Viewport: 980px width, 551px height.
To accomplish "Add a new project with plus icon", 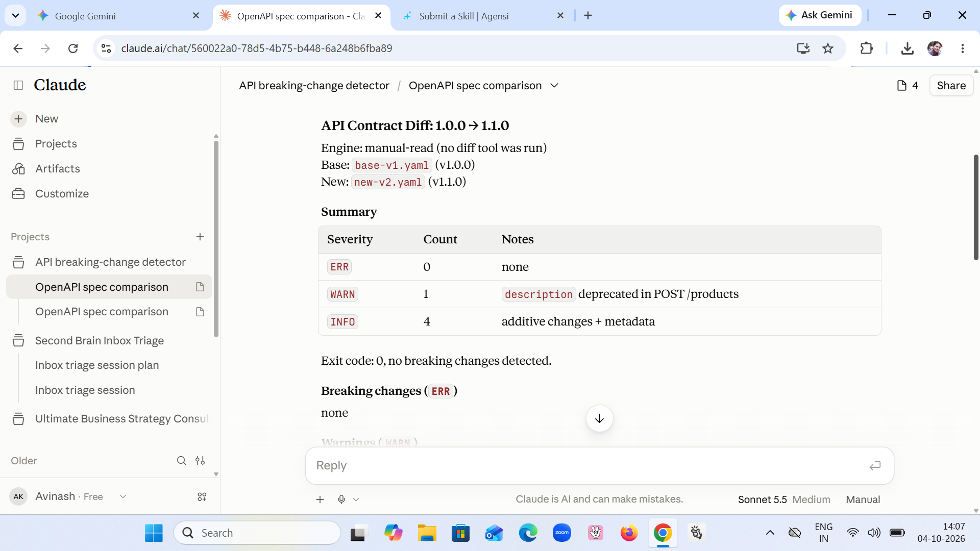I will coord(200,237).
